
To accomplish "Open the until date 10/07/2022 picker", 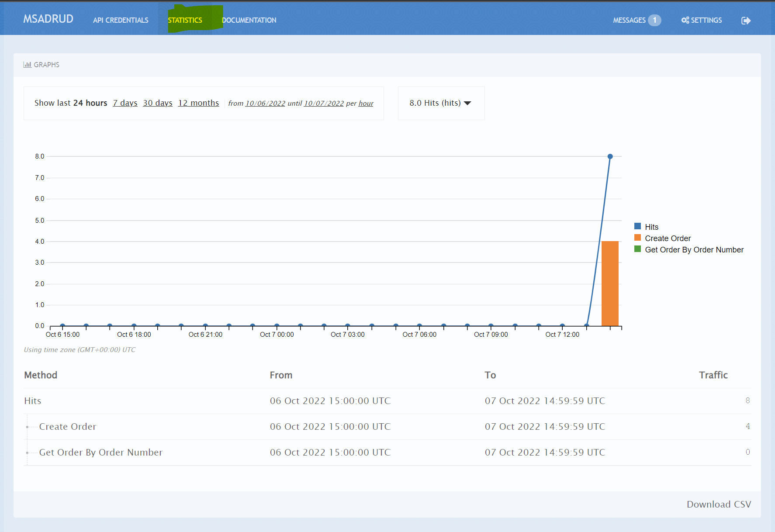I will pos(324,104).
